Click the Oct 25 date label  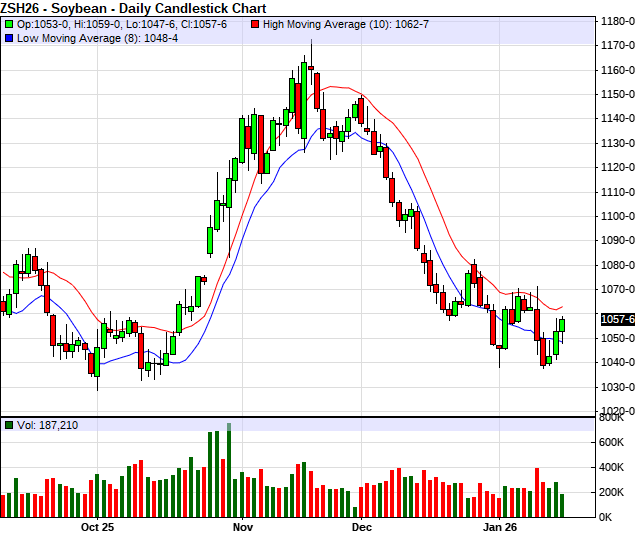tap(100, 526)
